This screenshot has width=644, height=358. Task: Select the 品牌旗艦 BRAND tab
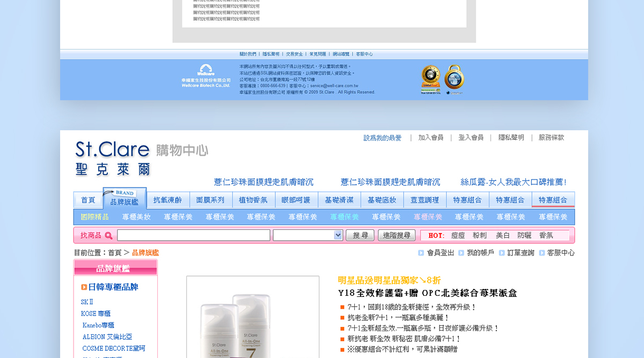point(125,198)
